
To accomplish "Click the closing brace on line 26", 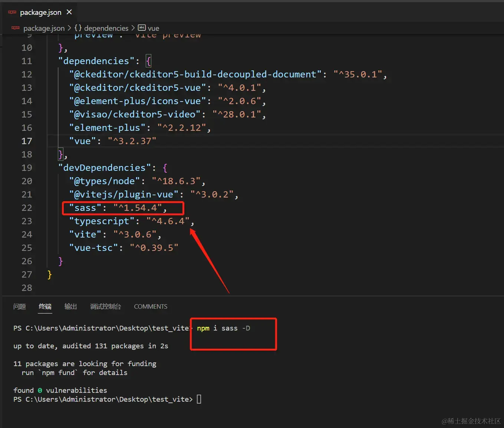I will tap(61, 261).
